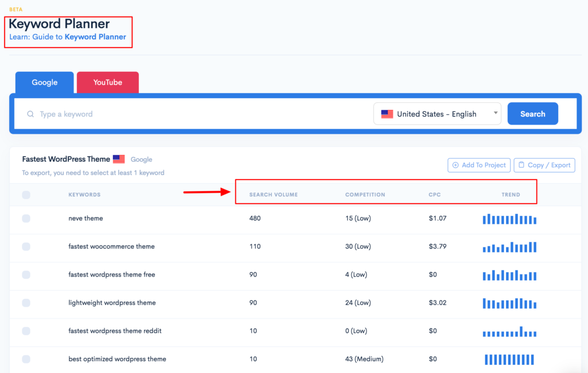Click the Keyword Planner page title
588x373 pixels.
[x=59, y=24]
